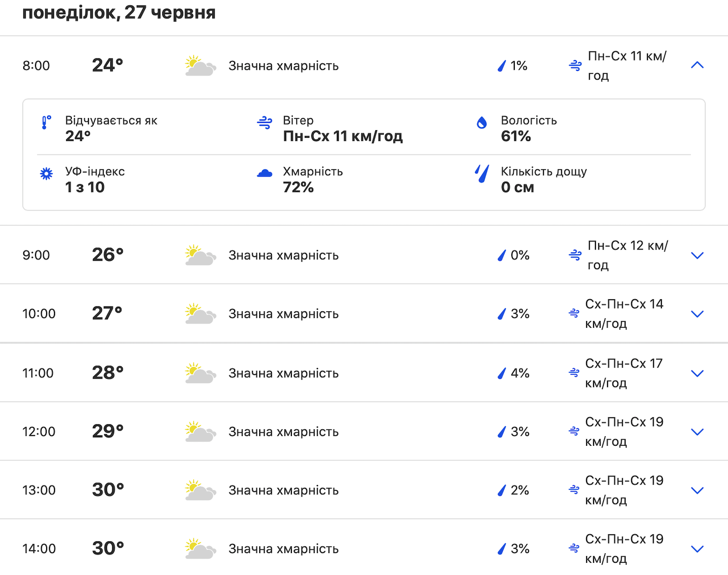This screenshot has width=728, height=575.
Task: Click the thermometer feels-like icon
Action: click(x=46, y=122)
